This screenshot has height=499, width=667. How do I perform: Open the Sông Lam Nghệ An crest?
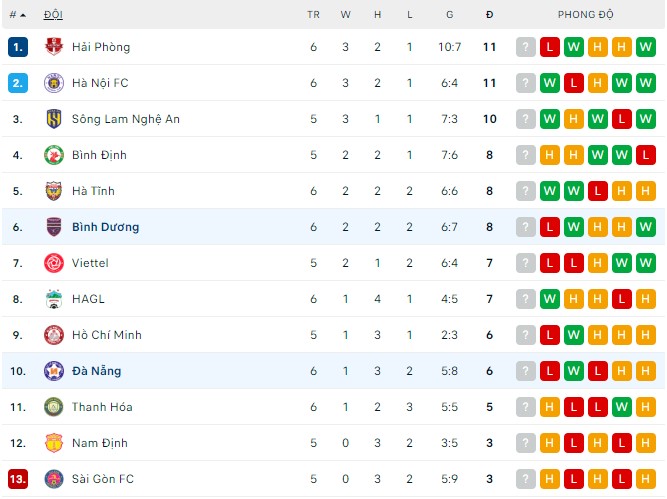tap(54, 119)
